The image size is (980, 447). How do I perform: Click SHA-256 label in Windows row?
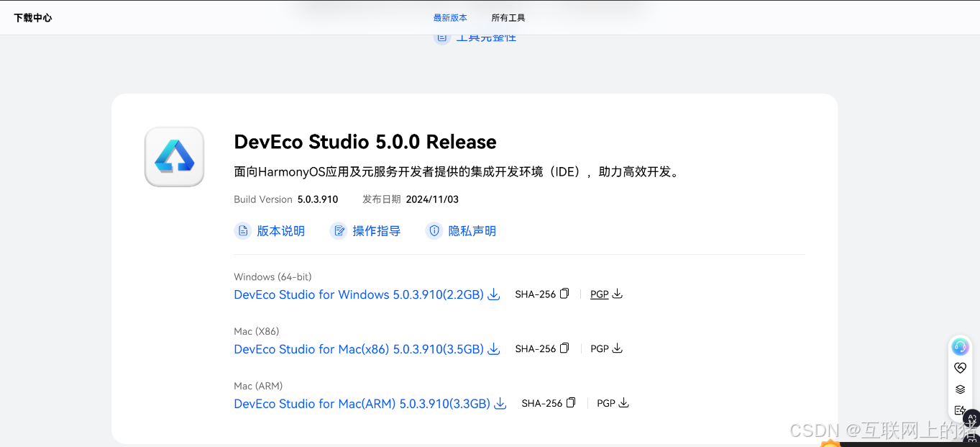pyautogui.click(x=536, y=294)
